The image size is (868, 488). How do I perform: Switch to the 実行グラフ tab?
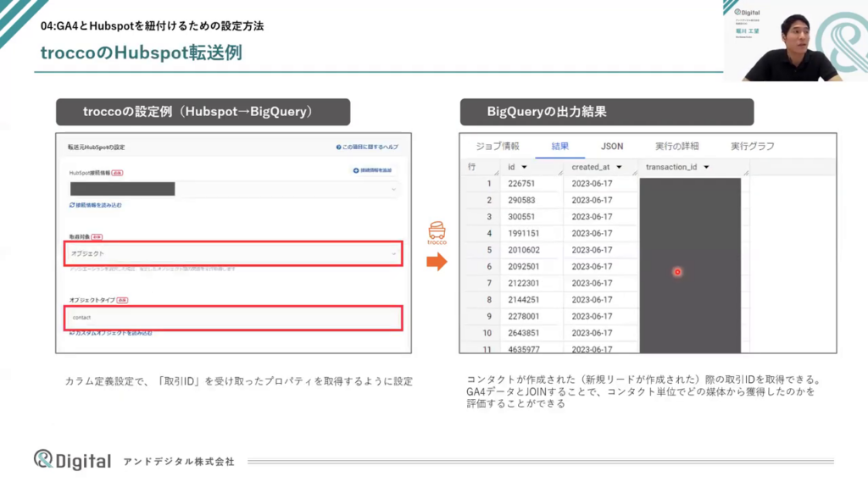click(752, 146)
